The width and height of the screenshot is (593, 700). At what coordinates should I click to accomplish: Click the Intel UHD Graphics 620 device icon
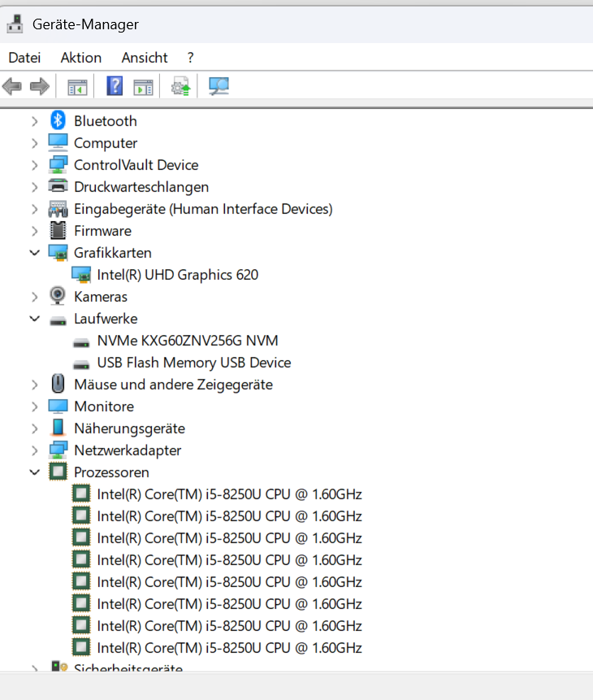click(81, 275)
